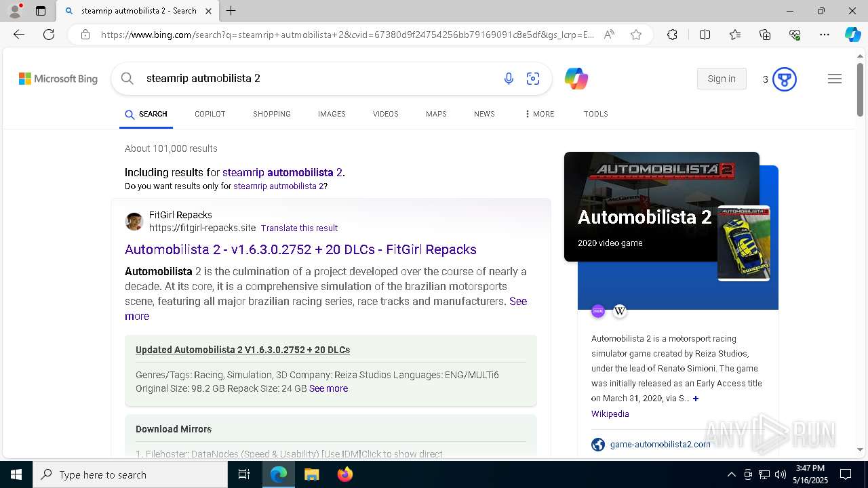Open Bing hamburger settings menu
Image resolution: width=868 pixels, height=488 pixels.
(835, 79)
